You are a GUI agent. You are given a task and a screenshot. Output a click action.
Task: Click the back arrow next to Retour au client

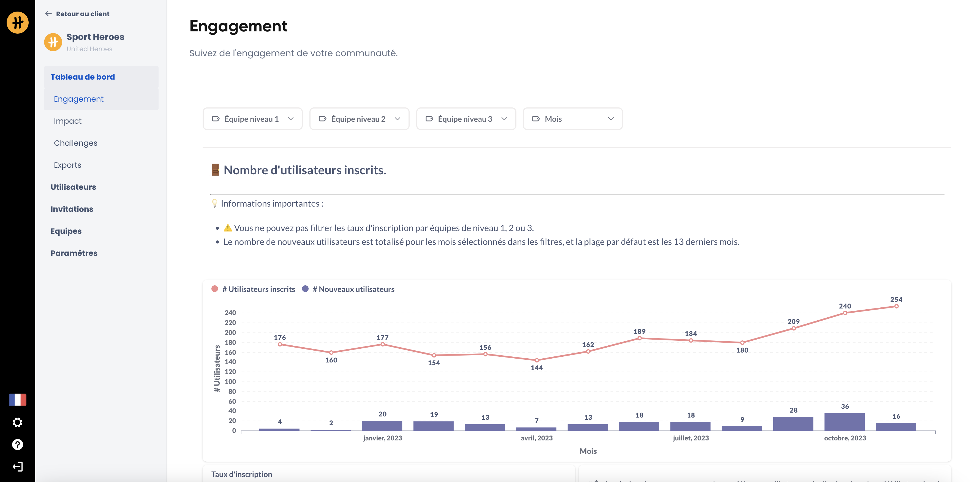pyautogui.click(x=48, y=14)
